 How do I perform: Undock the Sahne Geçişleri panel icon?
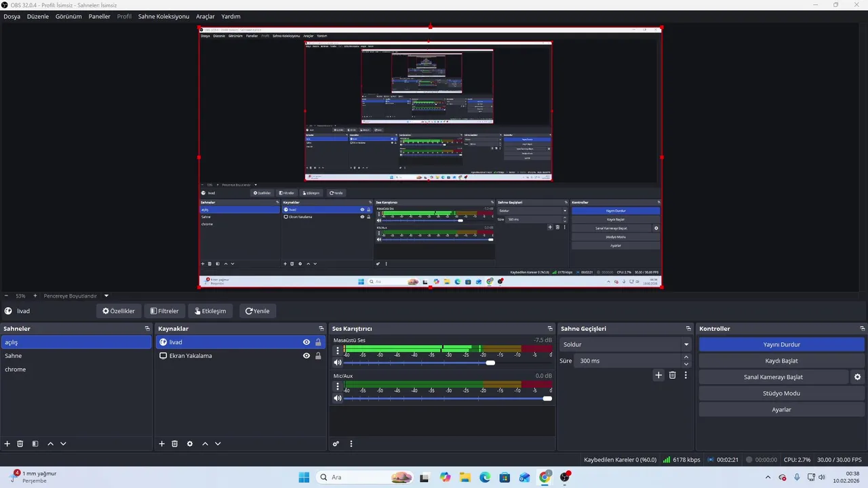point(688,329)
